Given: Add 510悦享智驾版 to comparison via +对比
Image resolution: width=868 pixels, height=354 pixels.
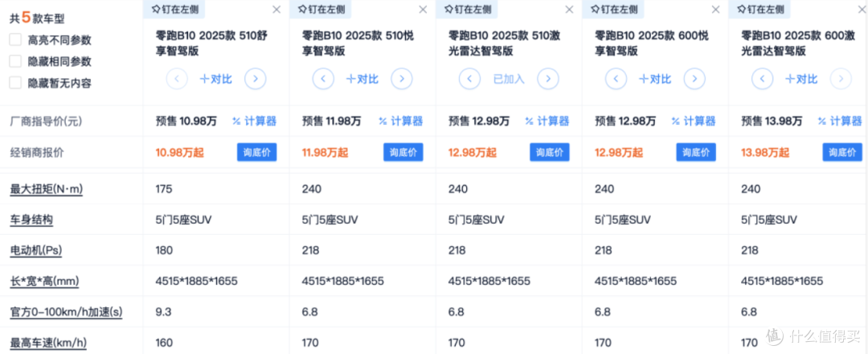Looking at the screenshot, I should coord(362,79).
